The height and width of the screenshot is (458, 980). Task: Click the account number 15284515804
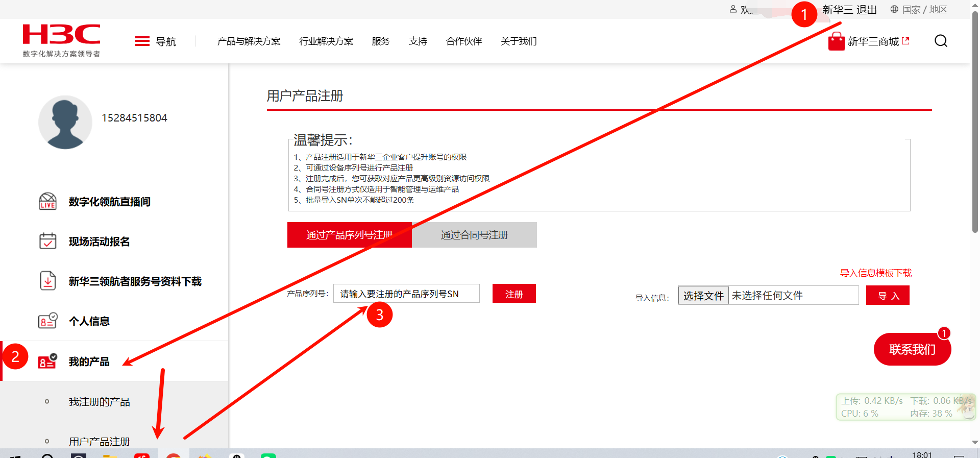[134, 118]
